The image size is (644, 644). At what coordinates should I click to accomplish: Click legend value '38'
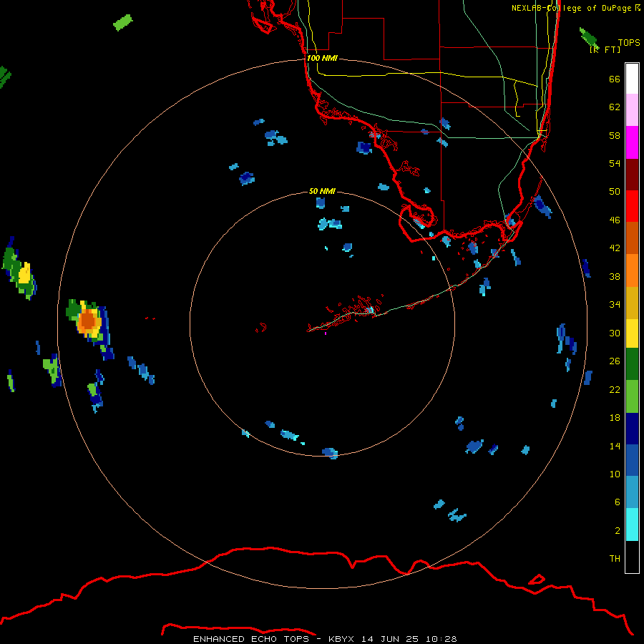(x=615, y=276)
